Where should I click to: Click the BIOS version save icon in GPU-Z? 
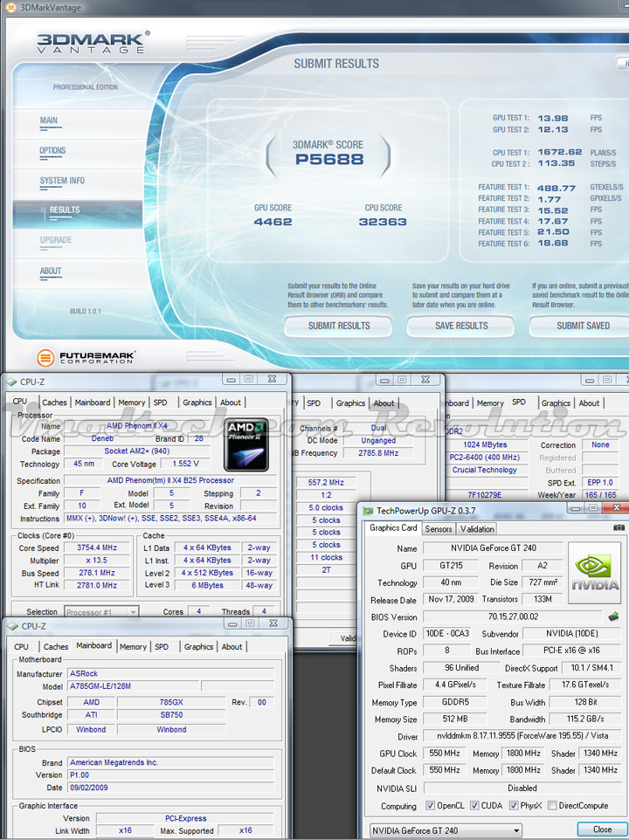613,616
